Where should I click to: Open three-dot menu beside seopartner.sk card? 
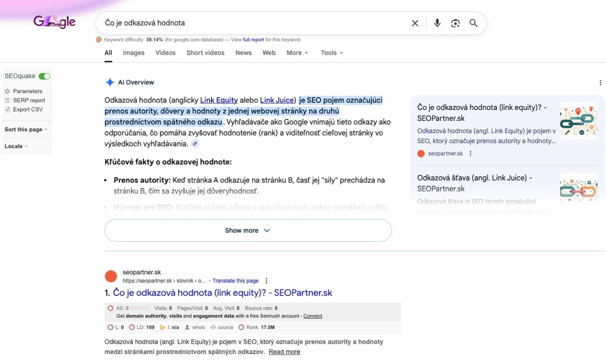(x=470, y=154)
